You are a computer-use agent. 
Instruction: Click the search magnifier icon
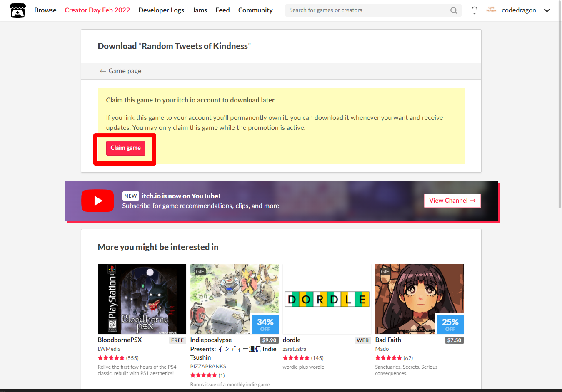coord(454,10)
